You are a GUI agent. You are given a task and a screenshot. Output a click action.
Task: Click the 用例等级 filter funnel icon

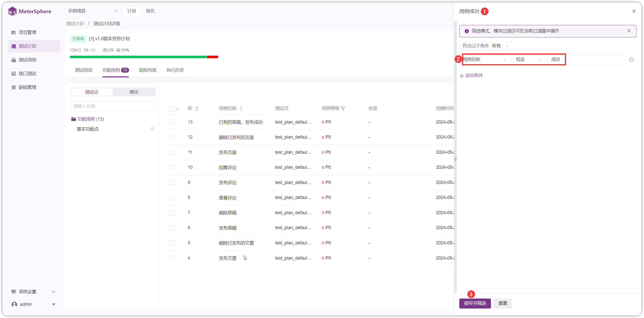tap(343, 109)
